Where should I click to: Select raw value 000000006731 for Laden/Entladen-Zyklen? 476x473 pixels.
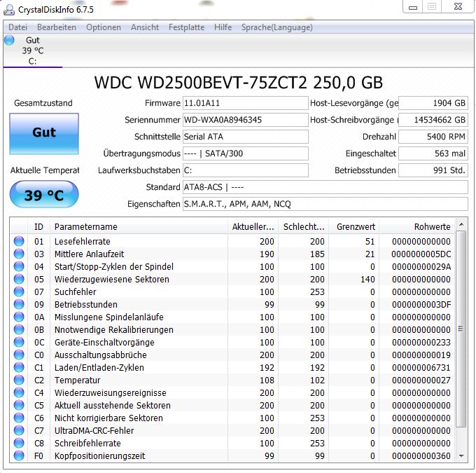click(x=421, y=367)
